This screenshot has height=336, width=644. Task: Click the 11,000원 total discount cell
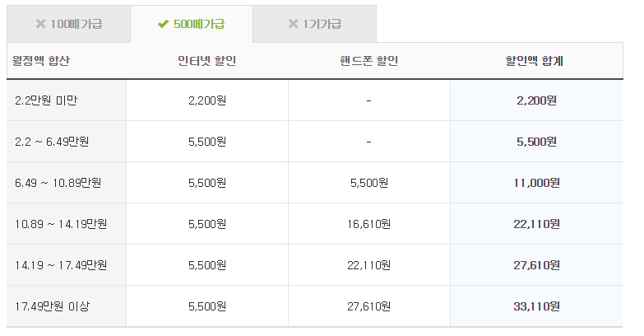(537, 183)
